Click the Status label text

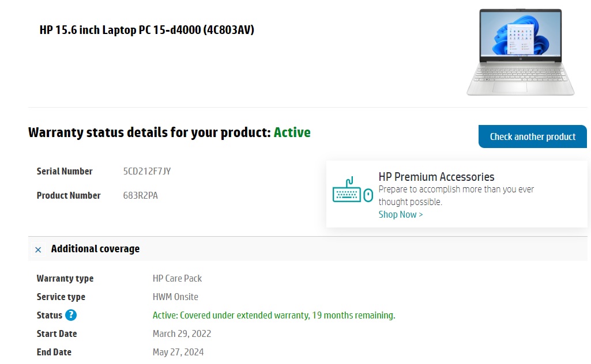pos(50,316)
